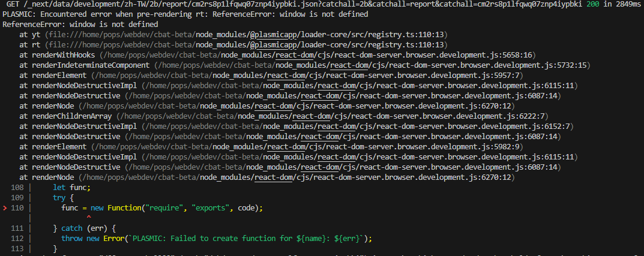The width and height of the screenshot is (644, 256).
Task: Open the @plasmicapp link in the rt stack frame
Action: click(272, 45)
